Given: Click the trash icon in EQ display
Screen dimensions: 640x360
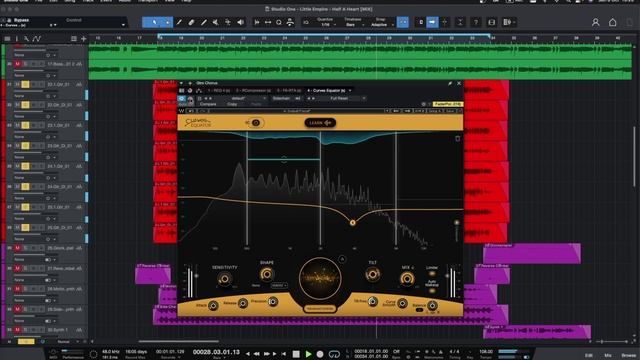Looking at the screenshot, I should [x=457, y=139].
